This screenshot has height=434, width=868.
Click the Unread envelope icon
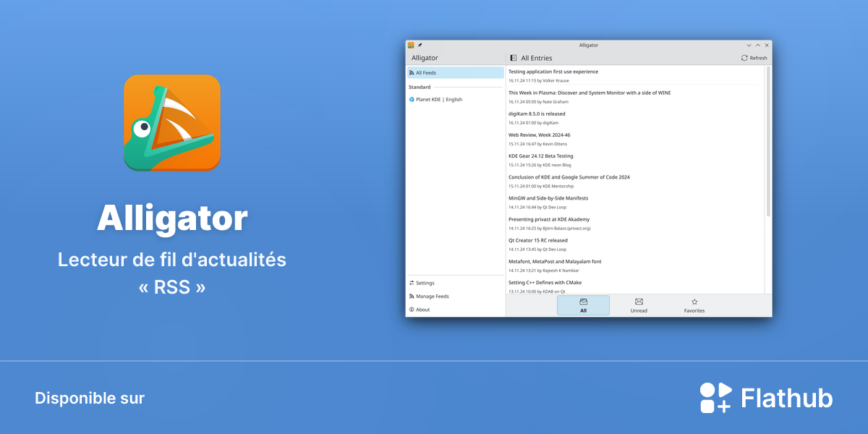[639, 302]
